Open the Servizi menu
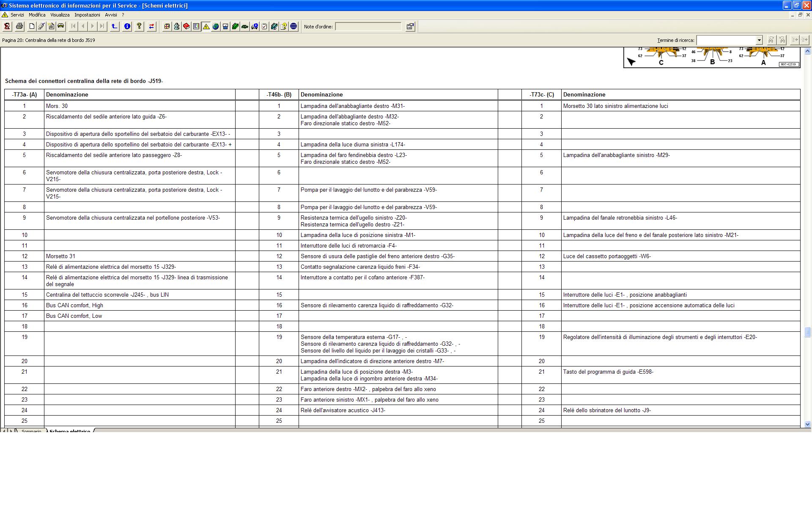The image size is (812, 518). pos(17,15)
